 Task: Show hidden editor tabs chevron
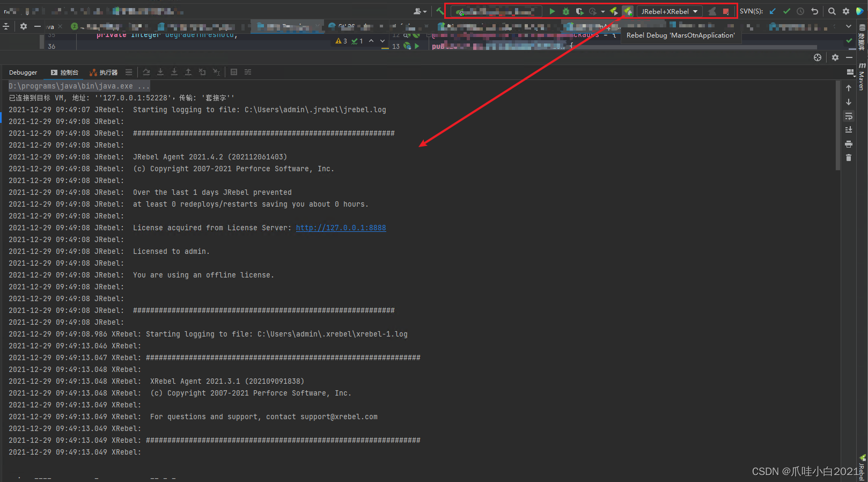[848, 26]
